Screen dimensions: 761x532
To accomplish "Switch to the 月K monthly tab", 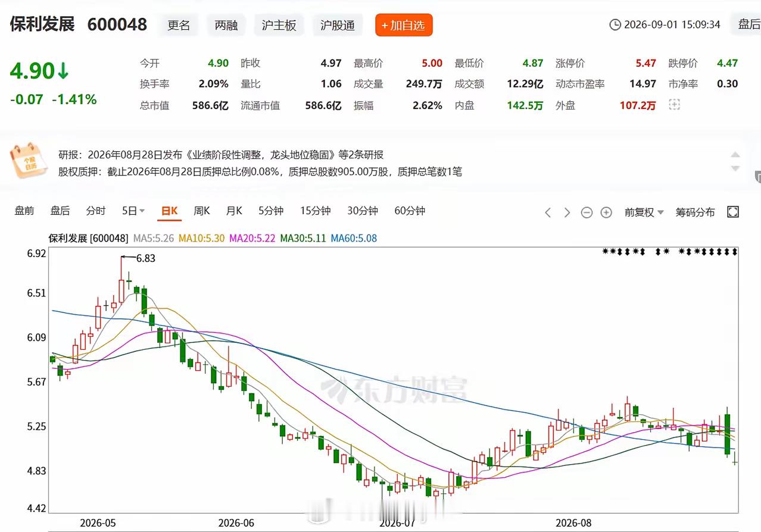I will [234, 211].
